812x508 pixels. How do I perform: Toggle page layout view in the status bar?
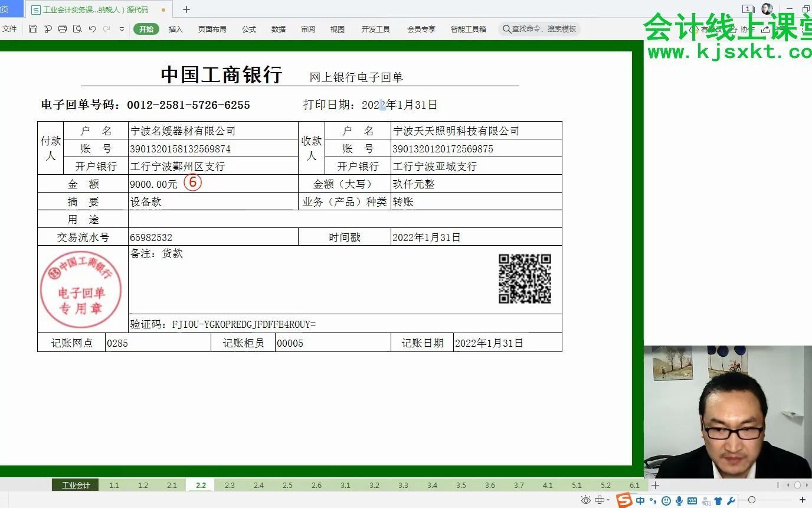tap(600, 500)
